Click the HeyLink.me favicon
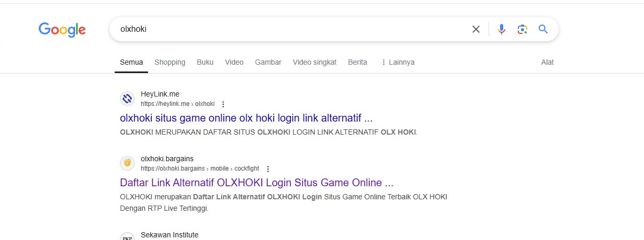This screenshot has height=240, width=644. pos(127,99)
